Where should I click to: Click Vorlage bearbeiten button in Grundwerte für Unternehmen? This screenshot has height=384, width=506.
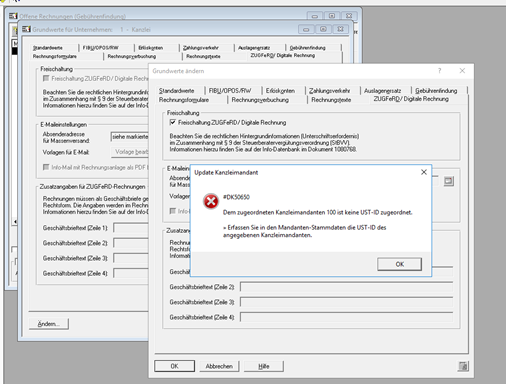[x=130, y=152]
